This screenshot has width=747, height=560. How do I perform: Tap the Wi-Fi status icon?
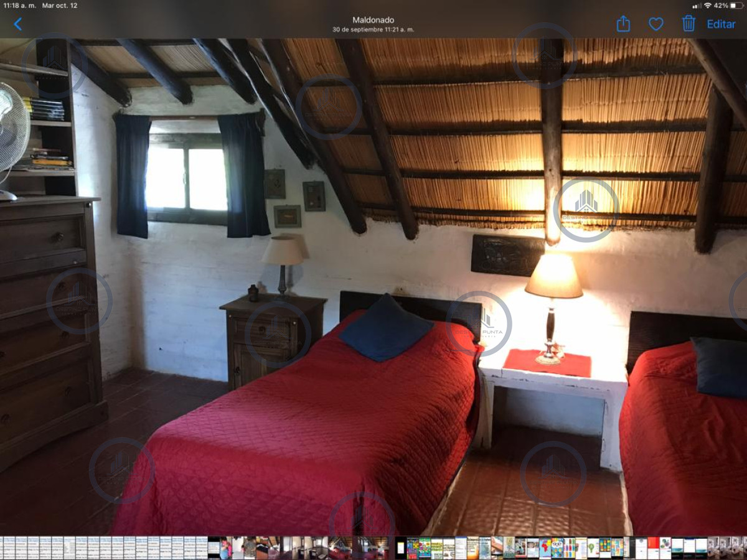pyautogui.click(x=707, y=5)
